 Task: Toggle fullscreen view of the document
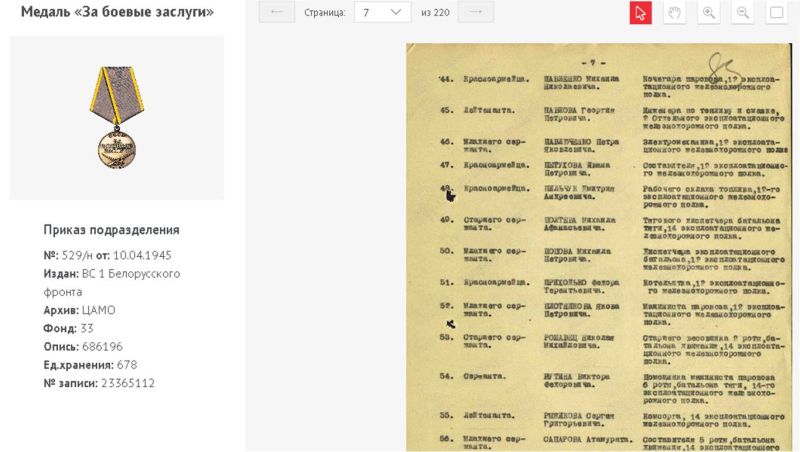(777, 13)
